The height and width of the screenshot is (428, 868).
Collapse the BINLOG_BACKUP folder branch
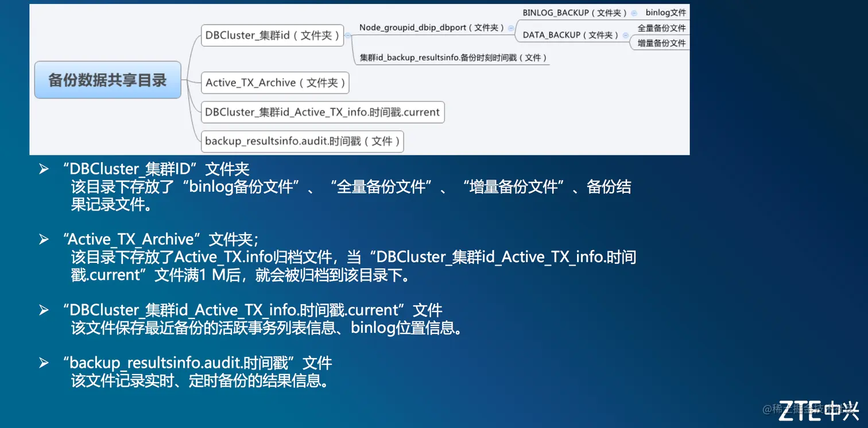pos(634,13)
